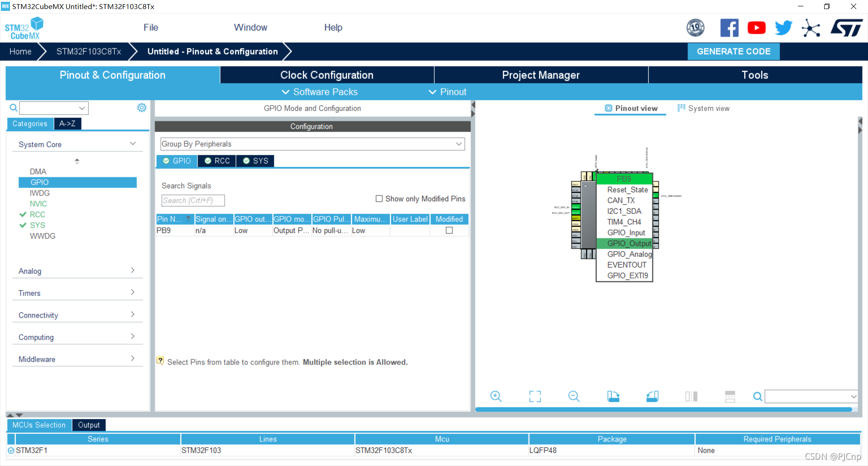Click the ST logo

coord(847,28)
